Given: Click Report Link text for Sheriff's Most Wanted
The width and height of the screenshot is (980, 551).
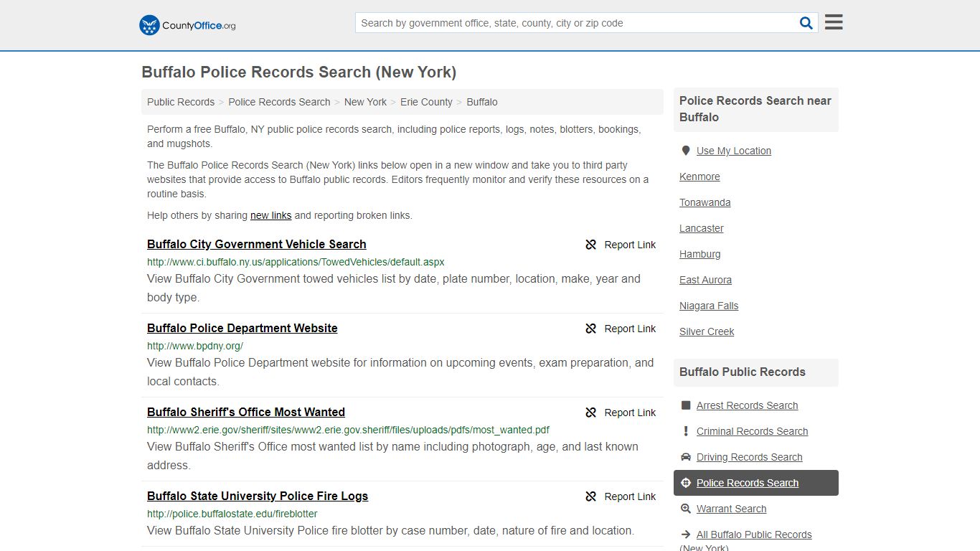Looking at the screenshot, I should point(630,413).
